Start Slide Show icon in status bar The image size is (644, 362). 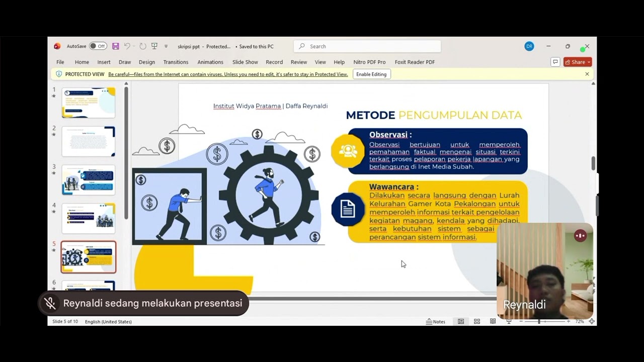(x=509, y=321)
